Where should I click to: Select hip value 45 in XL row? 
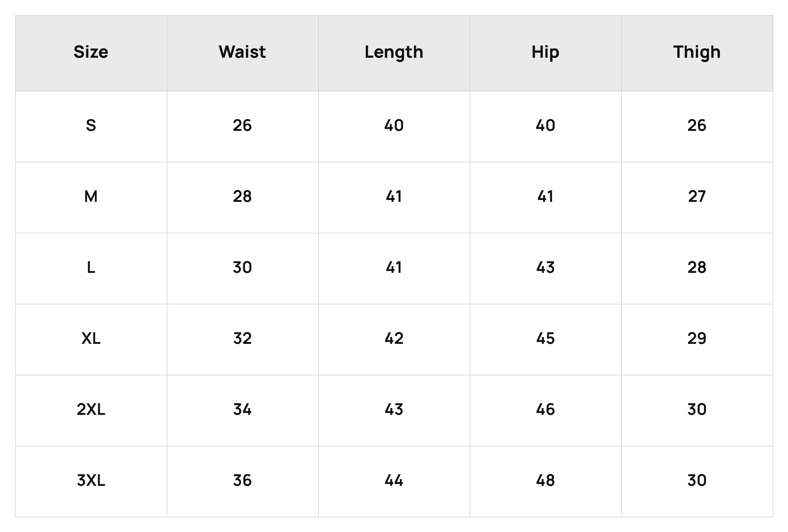[x=545, y=338]
